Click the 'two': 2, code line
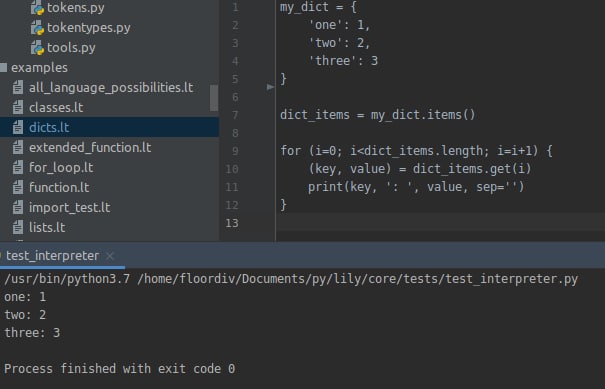The width and height of the screenshot is (605, 389). coord(339,43)
